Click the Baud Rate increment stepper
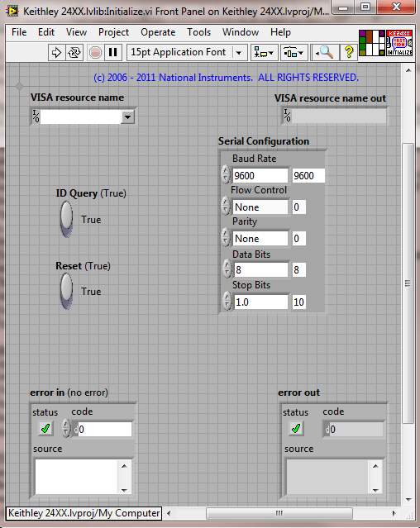The image size is (420, 528). 226,171
